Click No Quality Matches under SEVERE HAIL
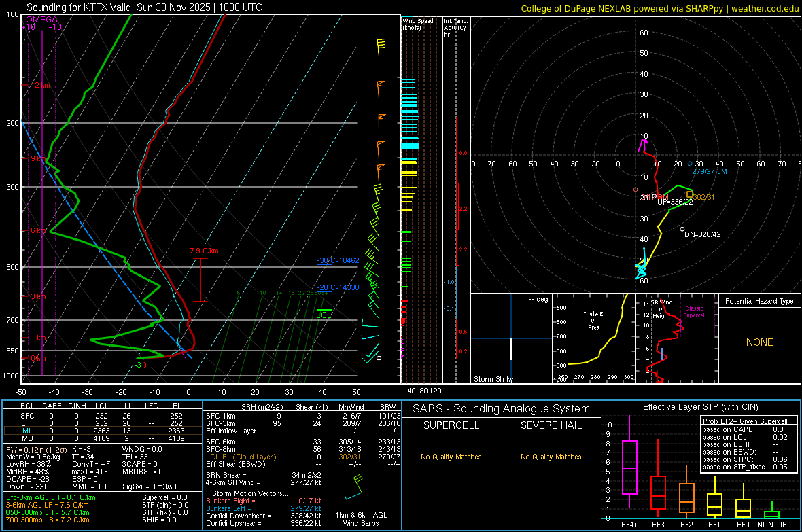Screen dimensions: 802x532 point(551,457)
